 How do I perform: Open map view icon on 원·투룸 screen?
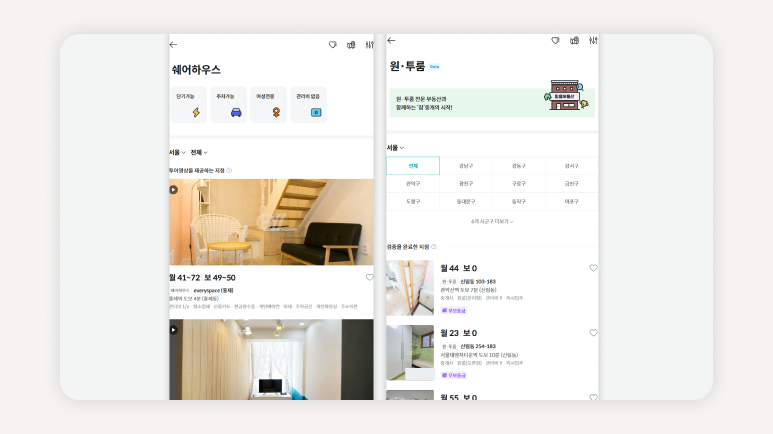[574, 40]
